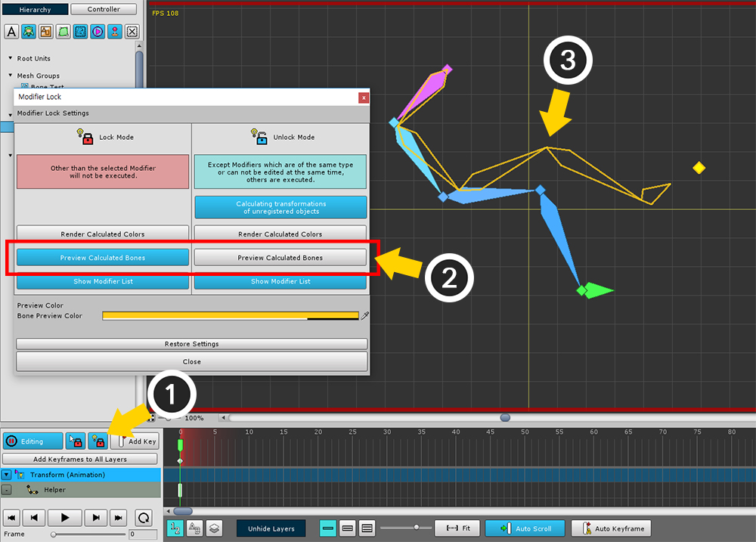Viewport: 756px width, 542px height.
Task: Click the Restore Settings button
Action: coord(192,344)
